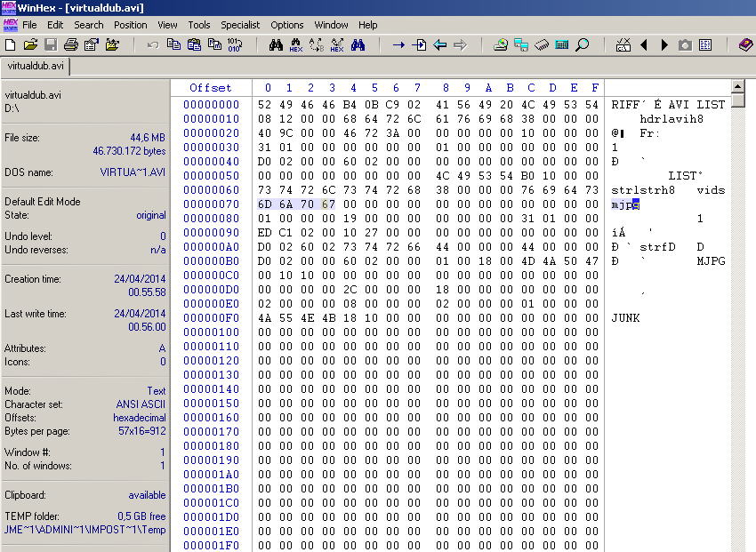This screenshot has height=552, width=756.
Task: Open the Position menu
Action: click(130, 25)
